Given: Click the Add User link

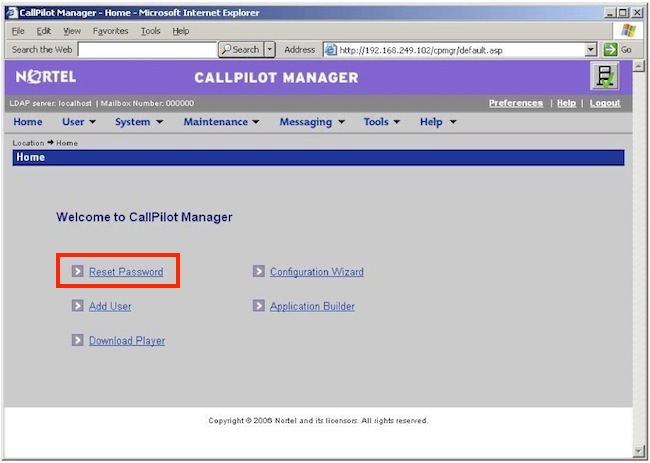Looking at the screenshot, I should click(x=110, y=306).
